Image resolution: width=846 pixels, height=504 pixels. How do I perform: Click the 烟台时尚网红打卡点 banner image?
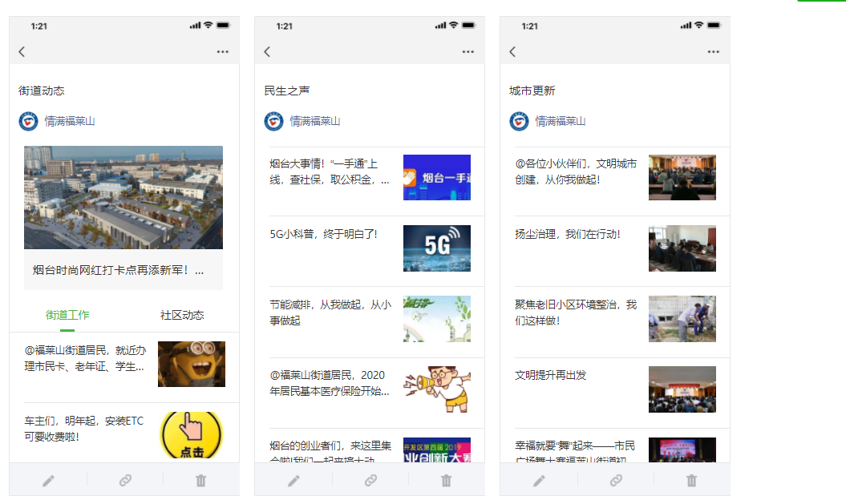coord(123,197)
